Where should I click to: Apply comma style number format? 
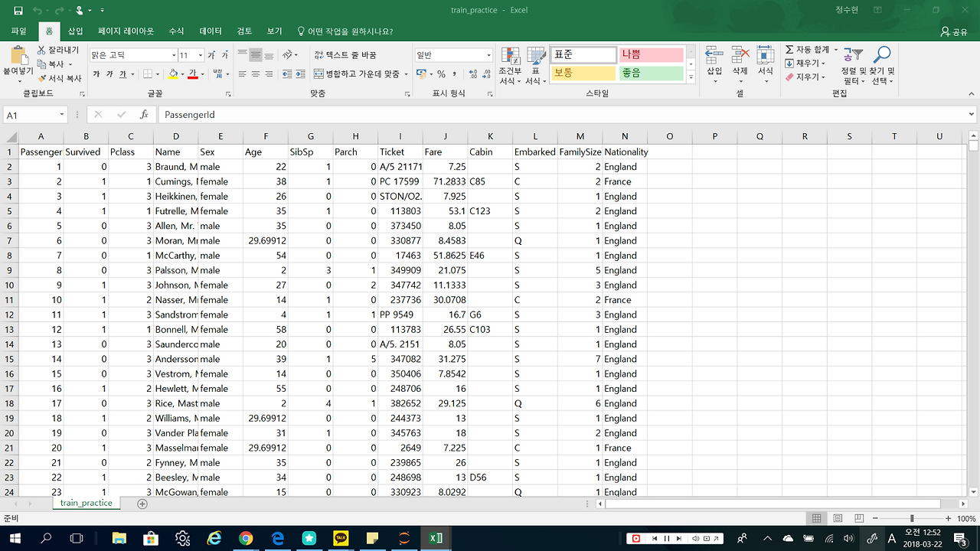[455, 74]
